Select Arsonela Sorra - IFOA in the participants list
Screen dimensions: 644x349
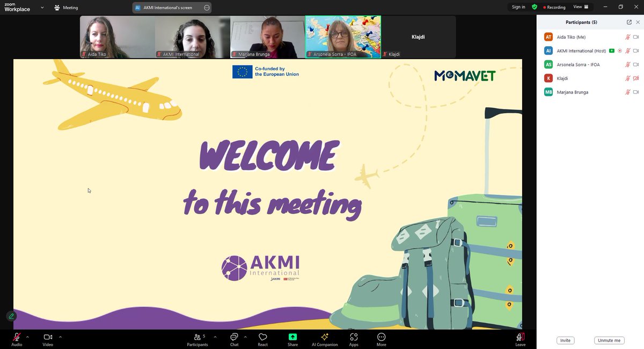(x=590, y=64)
